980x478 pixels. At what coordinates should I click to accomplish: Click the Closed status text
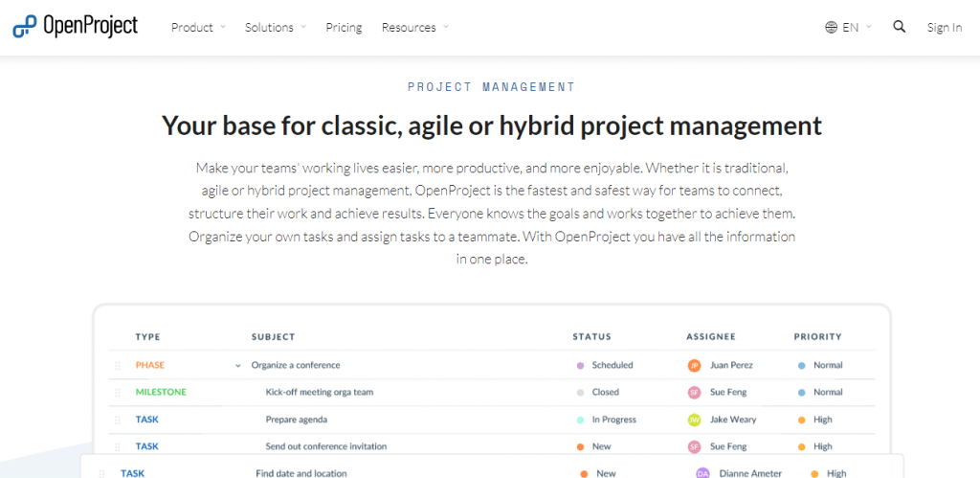606,393
